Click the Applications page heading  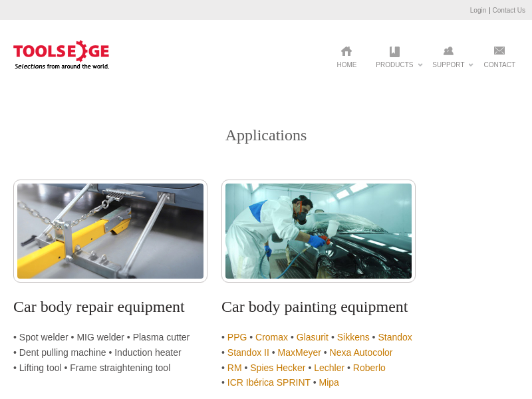coord(266,136)
